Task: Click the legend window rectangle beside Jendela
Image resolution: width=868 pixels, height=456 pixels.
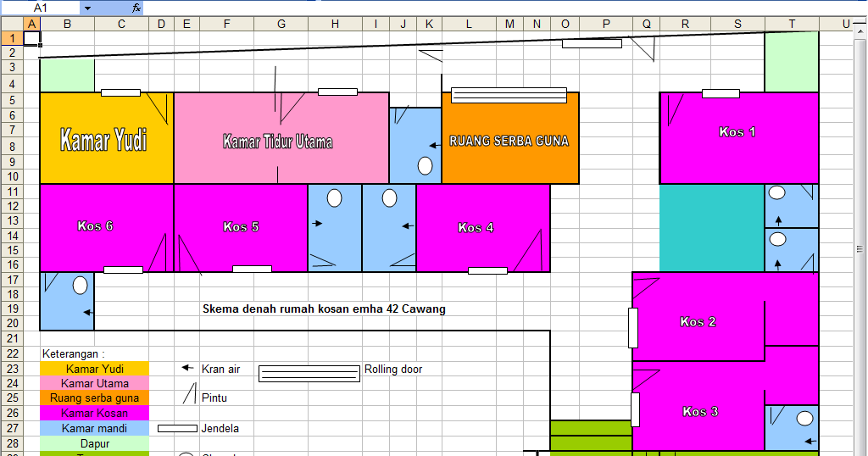Action: click(178, 428)
